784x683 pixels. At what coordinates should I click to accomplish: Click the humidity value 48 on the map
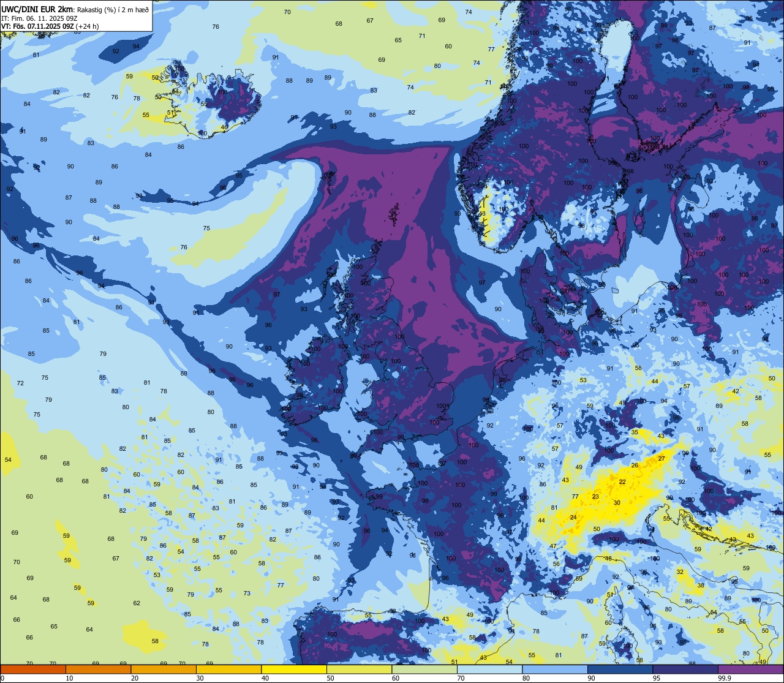[608, 559]
